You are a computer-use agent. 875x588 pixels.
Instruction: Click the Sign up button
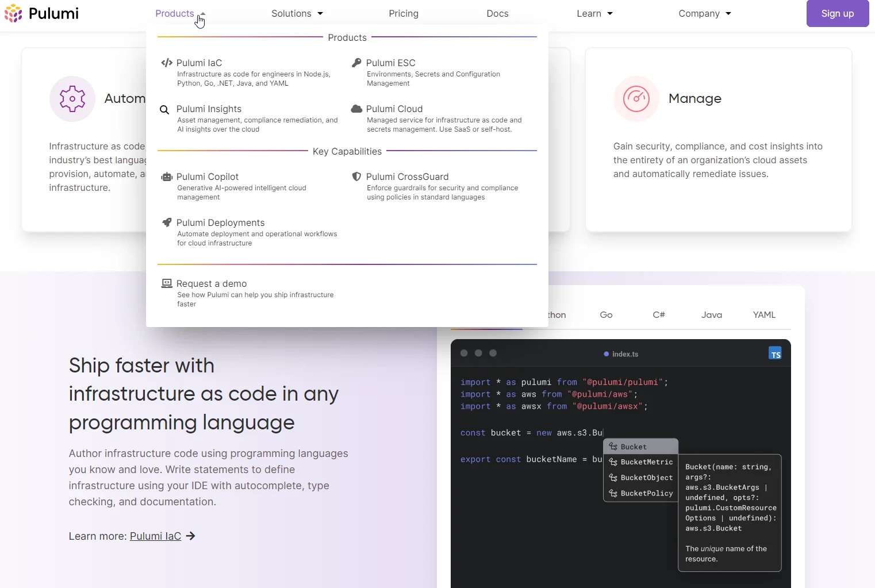click(x=838, y=13)
